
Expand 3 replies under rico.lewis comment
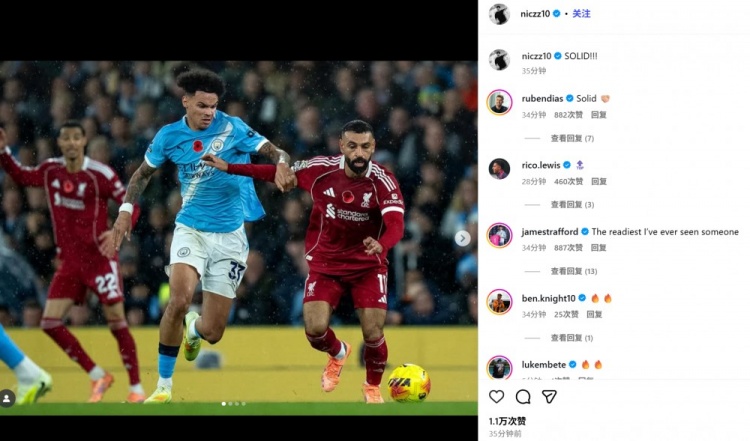(572, 205)
